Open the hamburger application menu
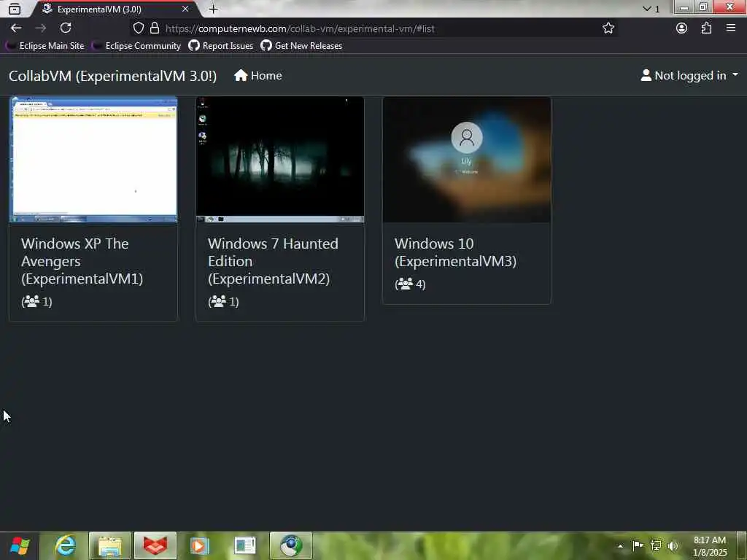Viewport: 747px width, 560px height. click(731, 28)
